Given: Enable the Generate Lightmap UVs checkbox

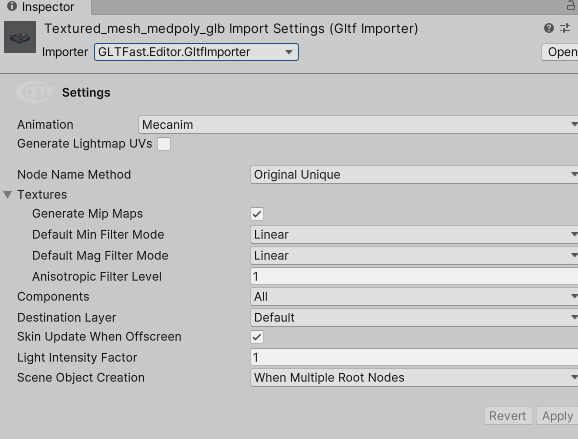Looking at the screenshot, I should coord(164,144).
